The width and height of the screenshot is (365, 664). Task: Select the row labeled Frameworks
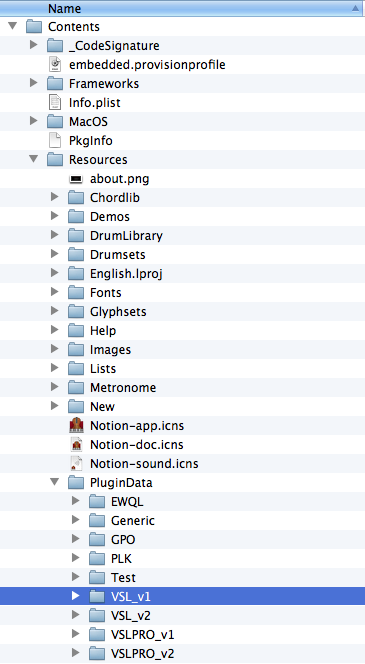(x=182, y=83)
